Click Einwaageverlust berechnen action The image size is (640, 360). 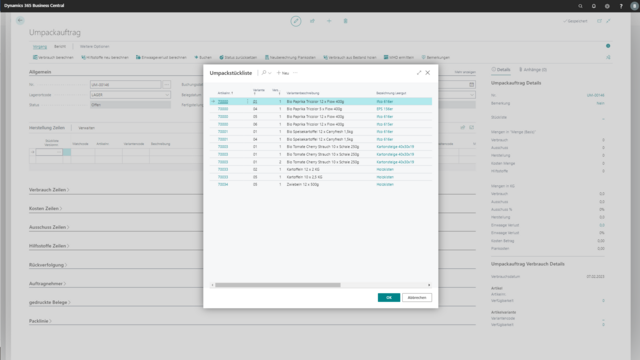pos(161,58)
